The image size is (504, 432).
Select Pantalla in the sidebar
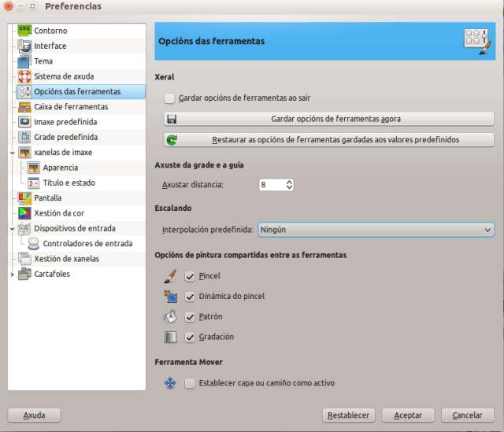(x=47, y=198)
